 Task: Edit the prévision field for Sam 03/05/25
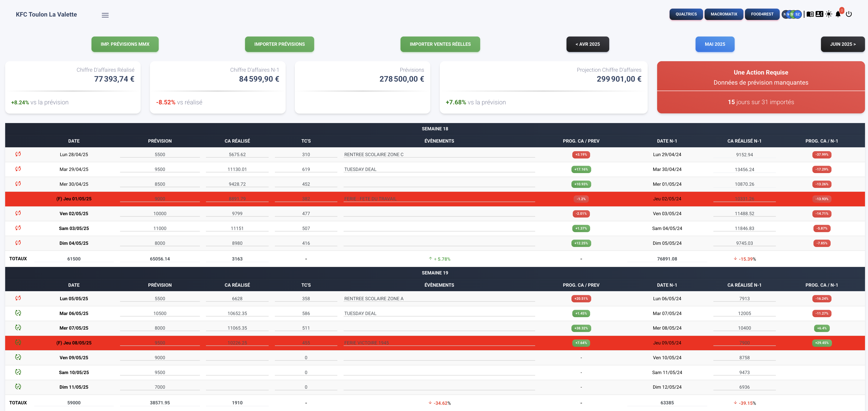[x=160, y=228]
